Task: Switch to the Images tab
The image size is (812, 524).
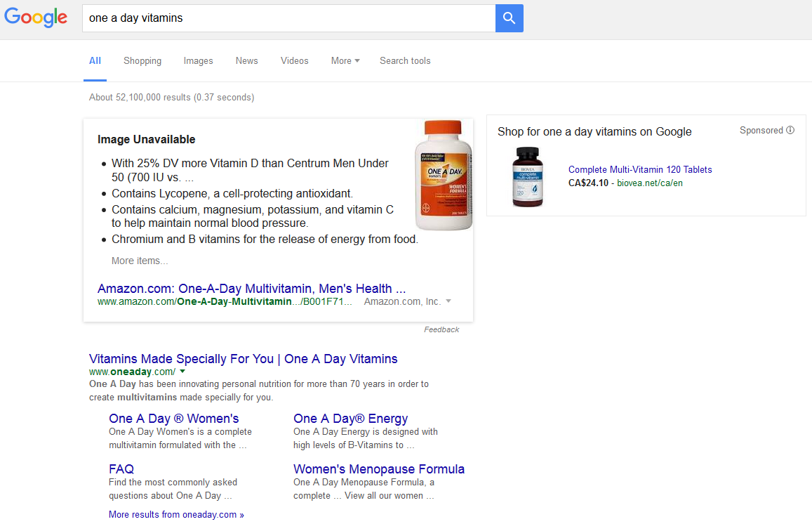Action: pyautogui.click(x=198, y=61)
